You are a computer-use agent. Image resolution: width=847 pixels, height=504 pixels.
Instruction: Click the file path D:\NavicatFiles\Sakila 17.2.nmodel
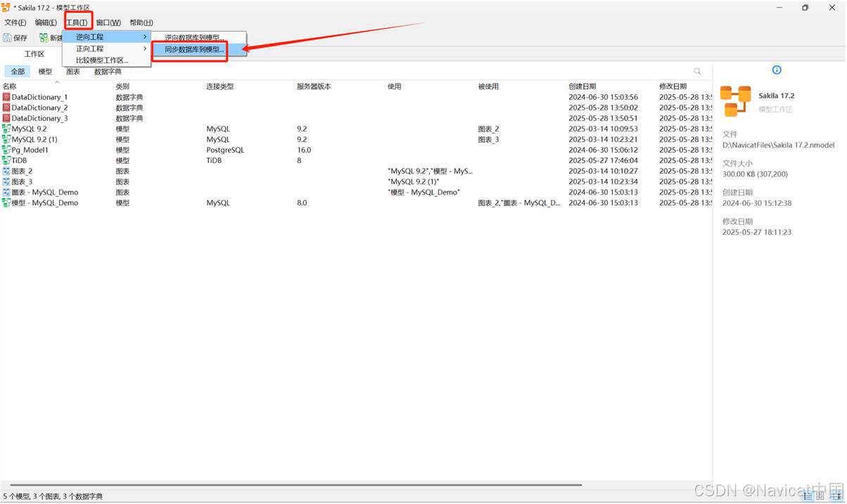pyautogui.click(x=778, y=145)
